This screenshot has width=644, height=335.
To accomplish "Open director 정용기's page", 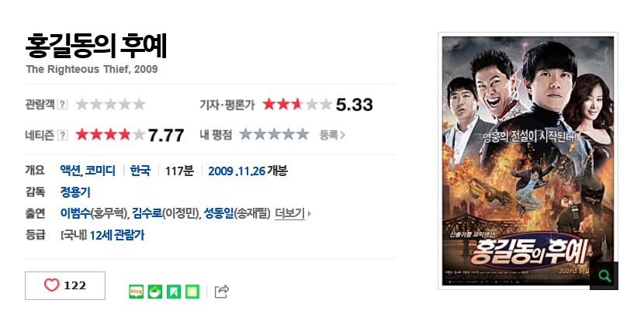I will (75, 192).
